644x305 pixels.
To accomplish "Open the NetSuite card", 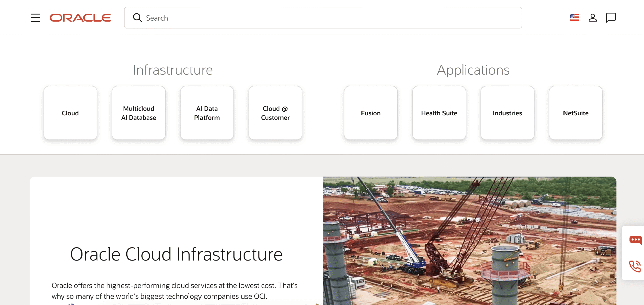I will pos(576,113).
